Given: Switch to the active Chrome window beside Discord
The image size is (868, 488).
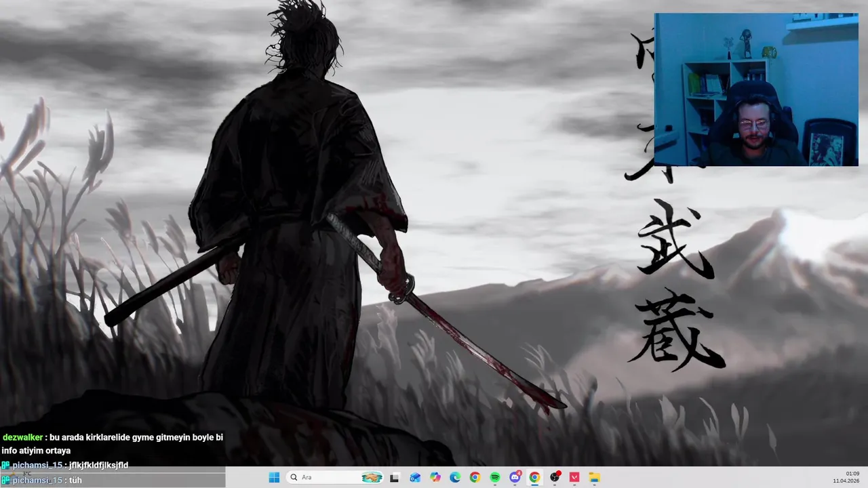Looking at the screenshot, I should click(534, 477).
